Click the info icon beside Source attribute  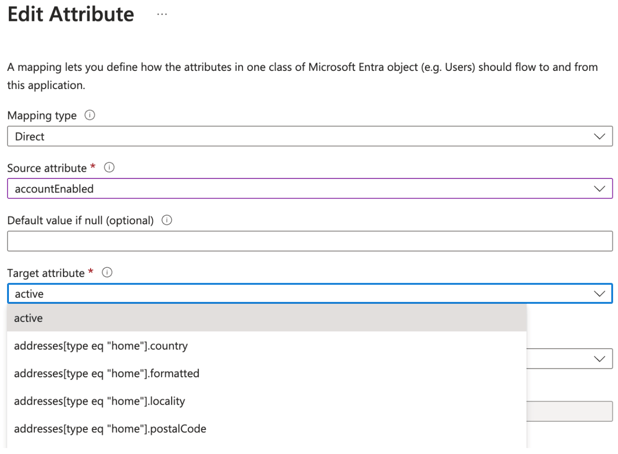click(110, 168)
